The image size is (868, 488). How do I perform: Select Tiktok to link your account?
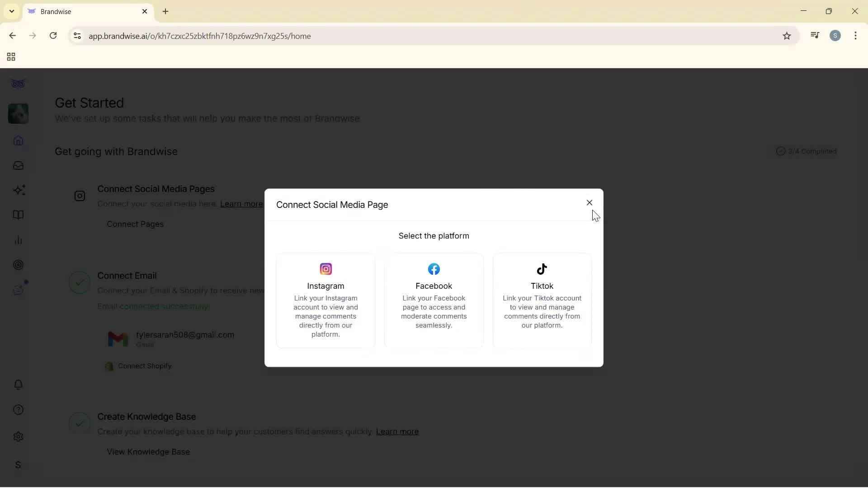click(x=542, y=300)
